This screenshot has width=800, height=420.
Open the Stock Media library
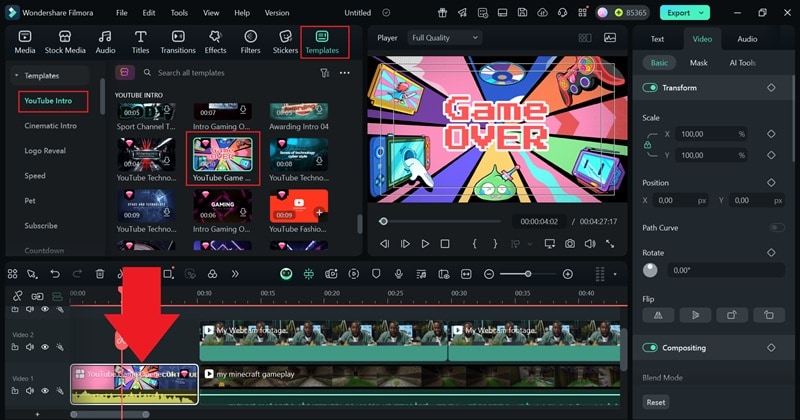[65, 42]
